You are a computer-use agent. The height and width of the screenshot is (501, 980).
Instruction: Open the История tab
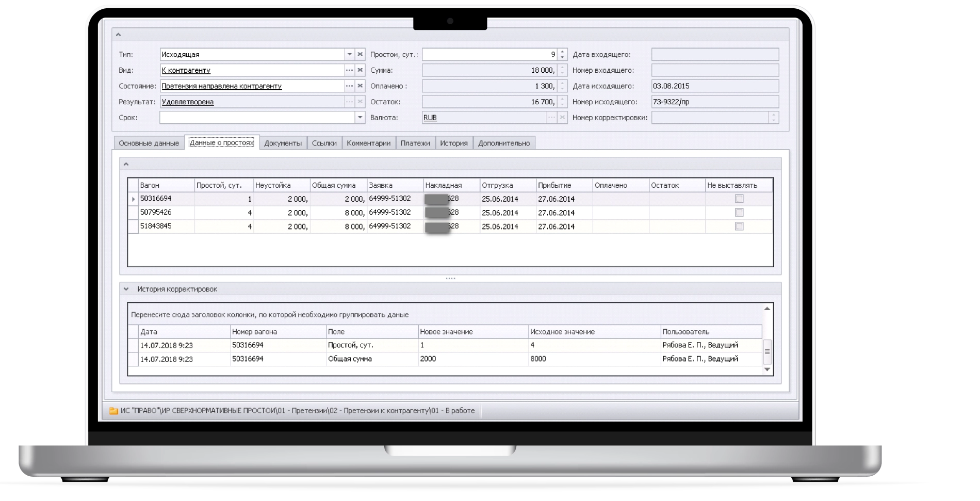click(x=454, y=143)
